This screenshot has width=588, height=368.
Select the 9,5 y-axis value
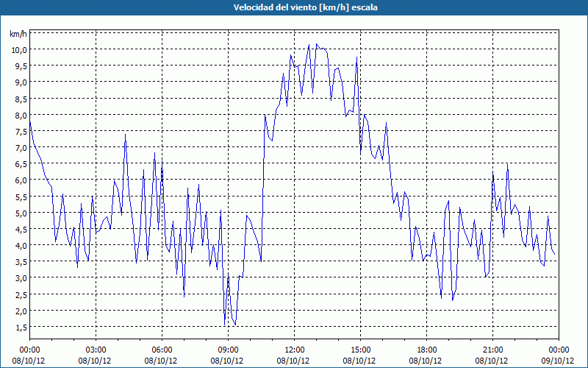click(20, 66)
